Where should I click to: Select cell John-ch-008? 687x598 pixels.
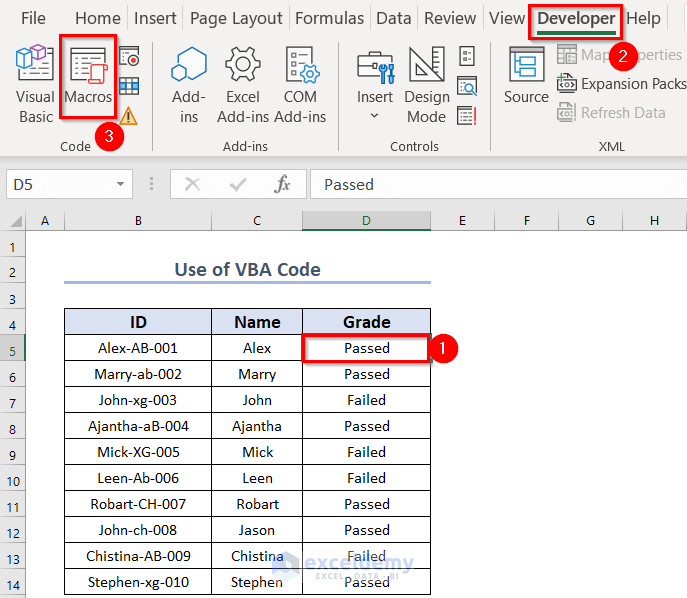tap(138, 530)
